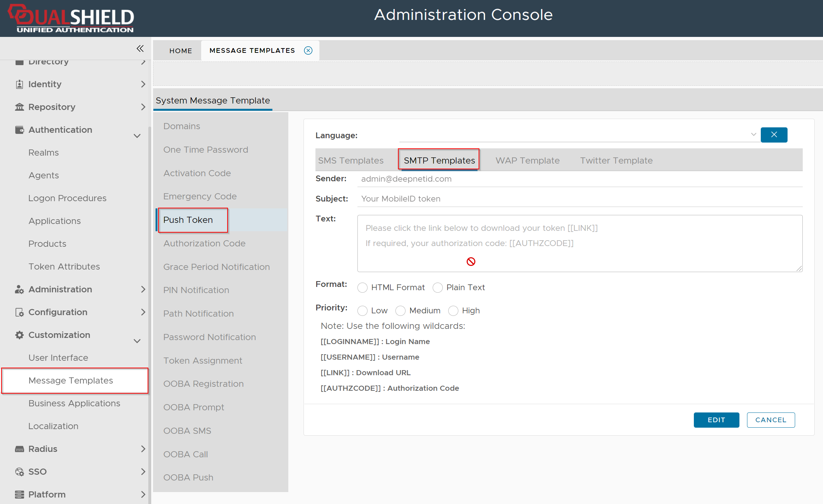
Task: Click the Repository building icon
Action: pyautogui.click(x=20, y=107)
